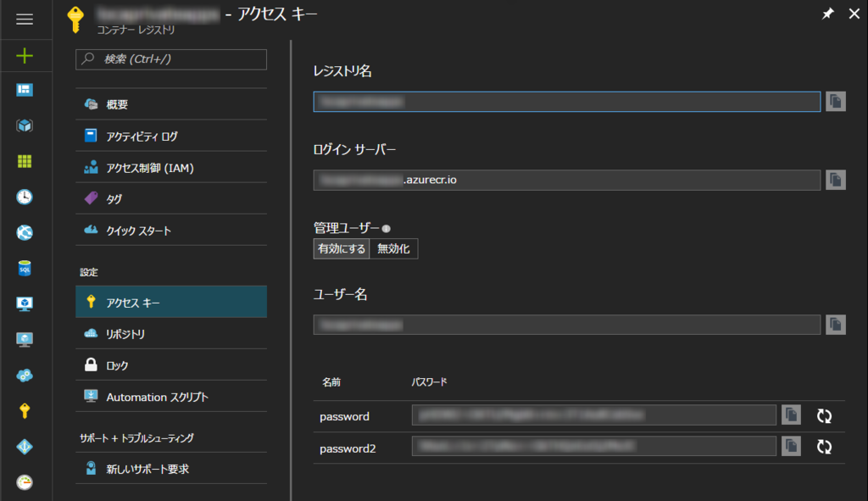This screenshot has height=501, width=868.
Task: Click the green plus new resource icon
Action: pyautogui.click(x=25, y=55)
